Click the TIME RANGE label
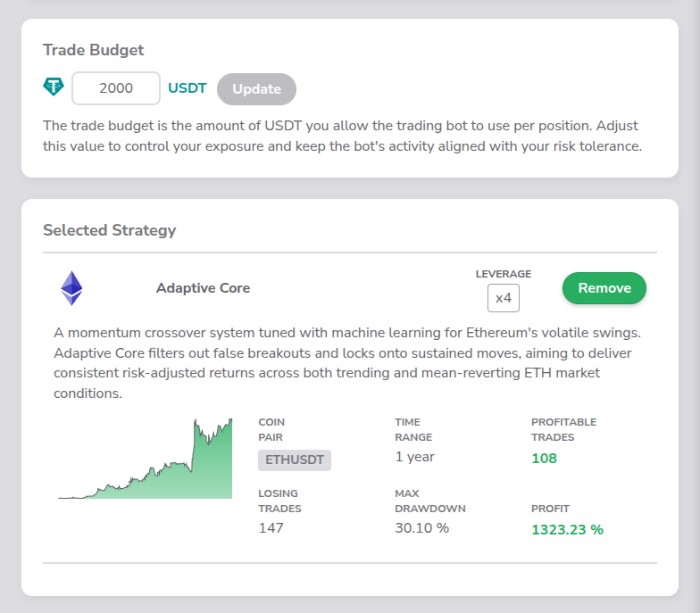Image resolution: width=700 pixels, height=613 pixels. coord(413,430)
